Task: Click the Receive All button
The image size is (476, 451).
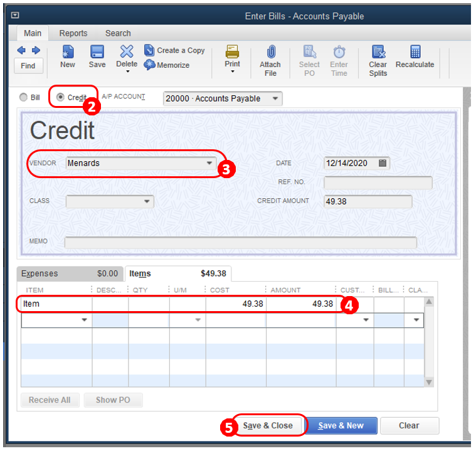Action: click(x=50, y=400)
